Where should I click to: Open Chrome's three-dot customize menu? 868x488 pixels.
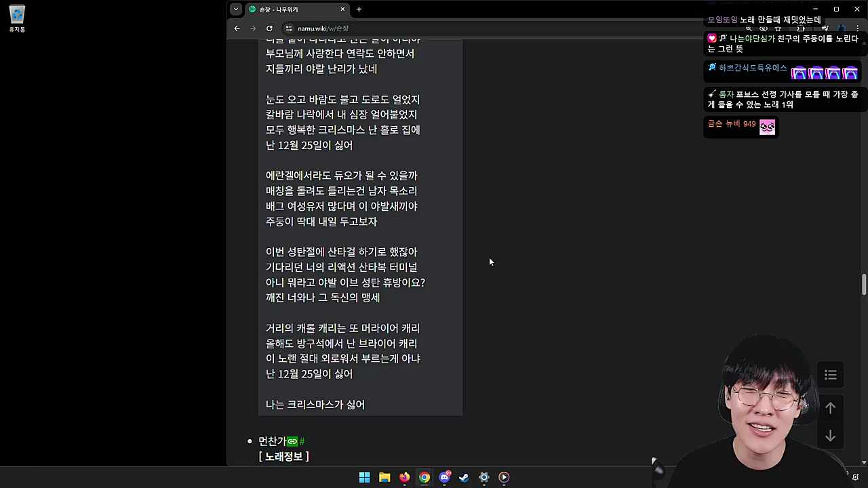(x=856, y=28)
